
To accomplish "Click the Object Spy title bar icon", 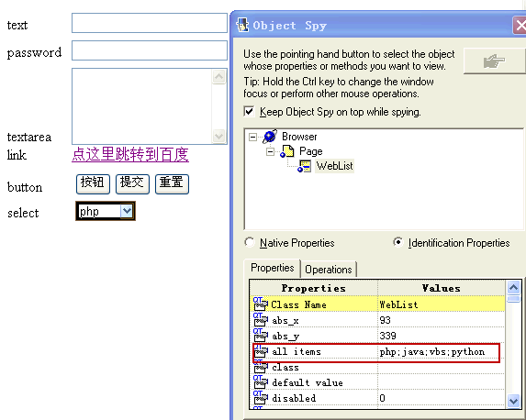I will pyautogui.click(x=242, y=25).
